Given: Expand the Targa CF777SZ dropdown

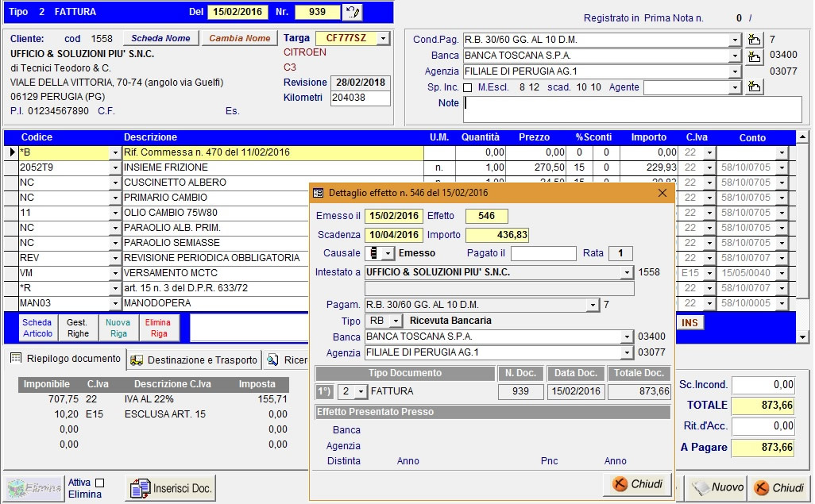Looking at the screenshot, I should click(x=384, y=38).
